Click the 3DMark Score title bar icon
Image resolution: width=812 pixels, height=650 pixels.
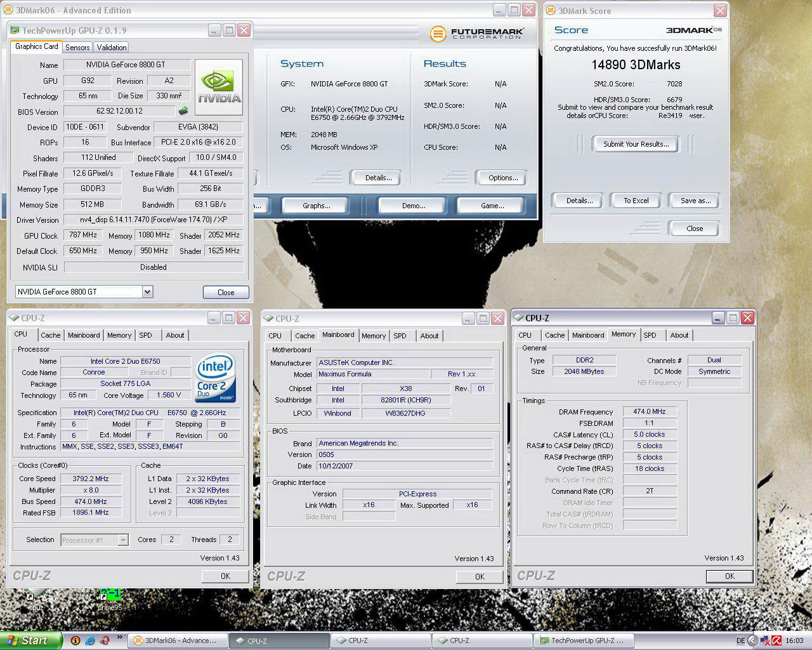coord(551,10)
